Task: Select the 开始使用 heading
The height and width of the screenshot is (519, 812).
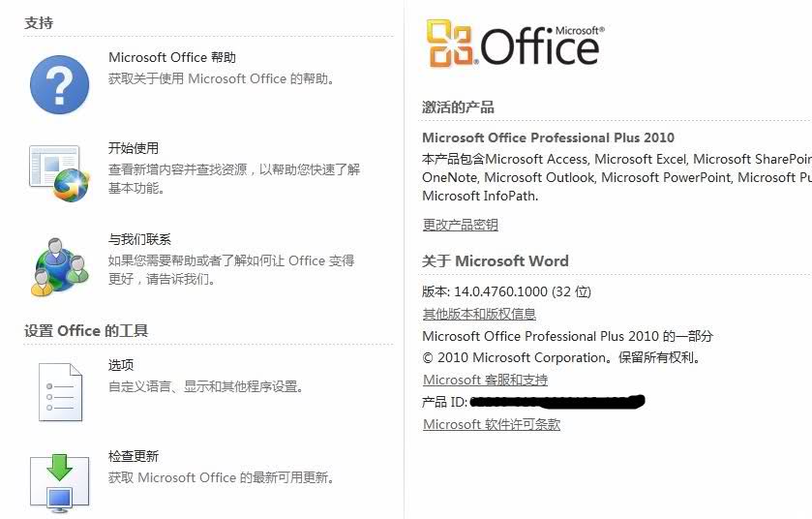Action: click(x=134, y=148)
